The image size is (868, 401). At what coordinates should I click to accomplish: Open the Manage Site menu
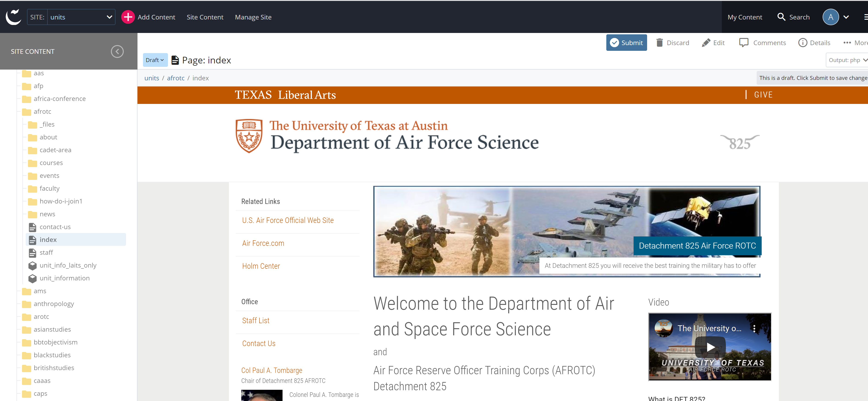click(x=253, y=17)
